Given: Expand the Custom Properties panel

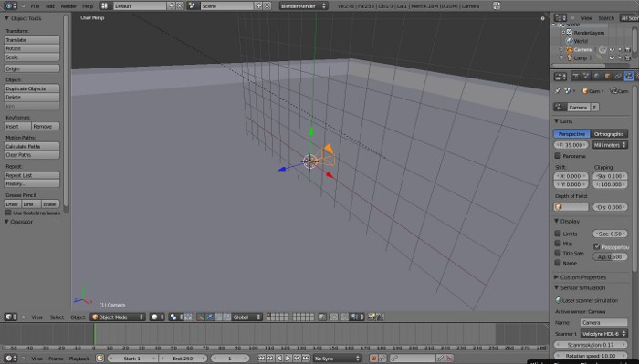Looking at the screenshot, I should click(x=583, y=276).
